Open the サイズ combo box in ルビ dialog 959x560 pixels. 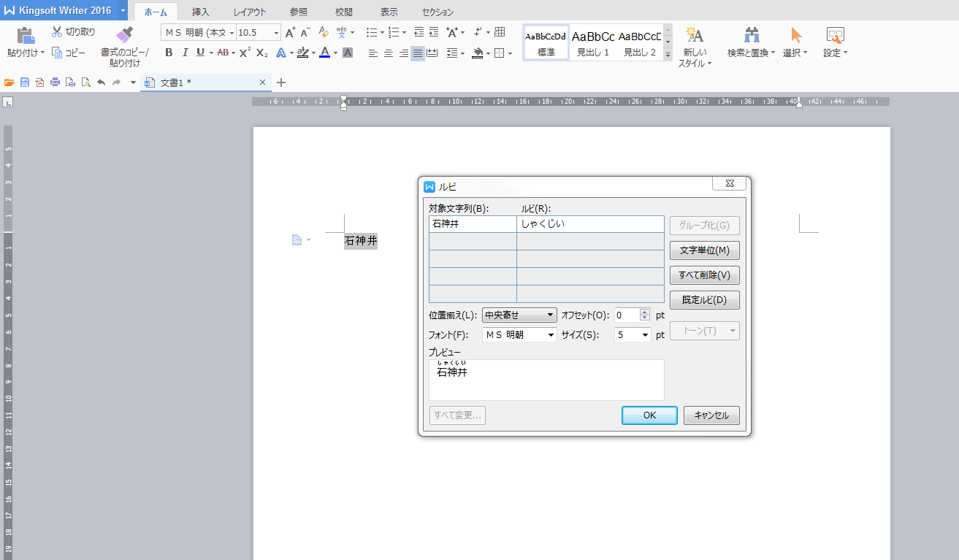click(633, 334)
